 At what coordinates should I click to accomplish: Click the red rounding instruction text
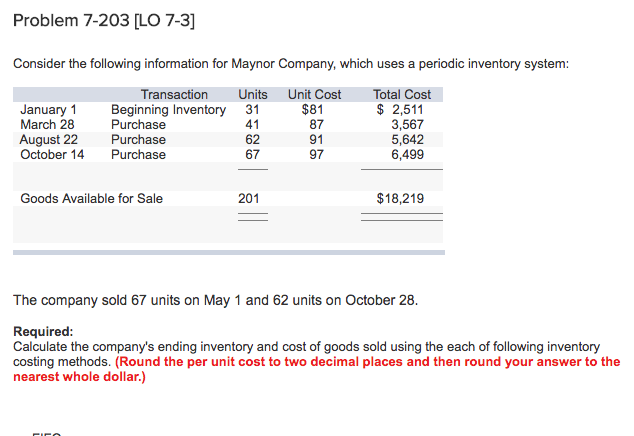point(317,369)
